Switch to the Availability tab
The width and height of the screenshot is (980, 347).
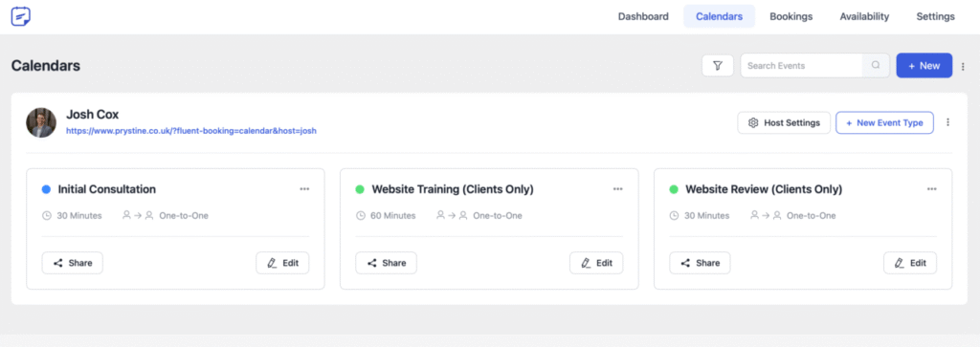864,17
